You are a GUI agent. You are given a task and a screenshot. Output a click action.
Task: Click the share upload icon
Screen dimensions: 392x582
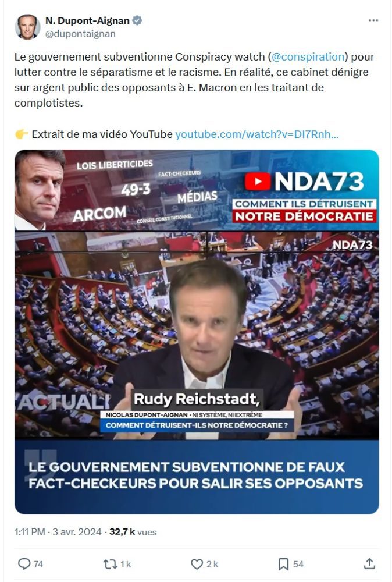(x=369, y=564)
